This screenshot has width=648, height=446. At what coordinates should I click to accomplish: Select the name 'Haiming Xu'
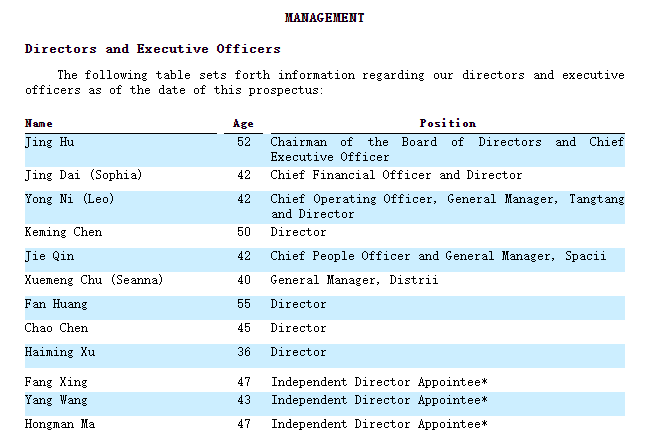point(60,352)
